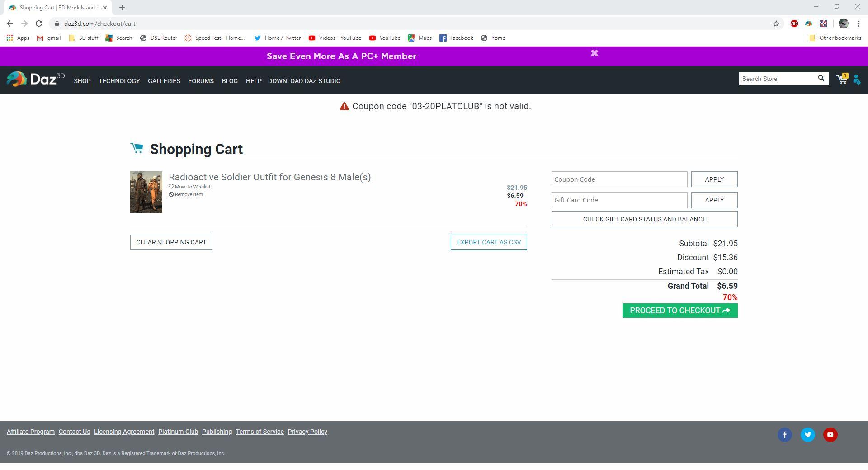This screenshot has width=868, height=470.
Task: Open the user account icon
Action: pyautogui.click(x=857, y=80)
